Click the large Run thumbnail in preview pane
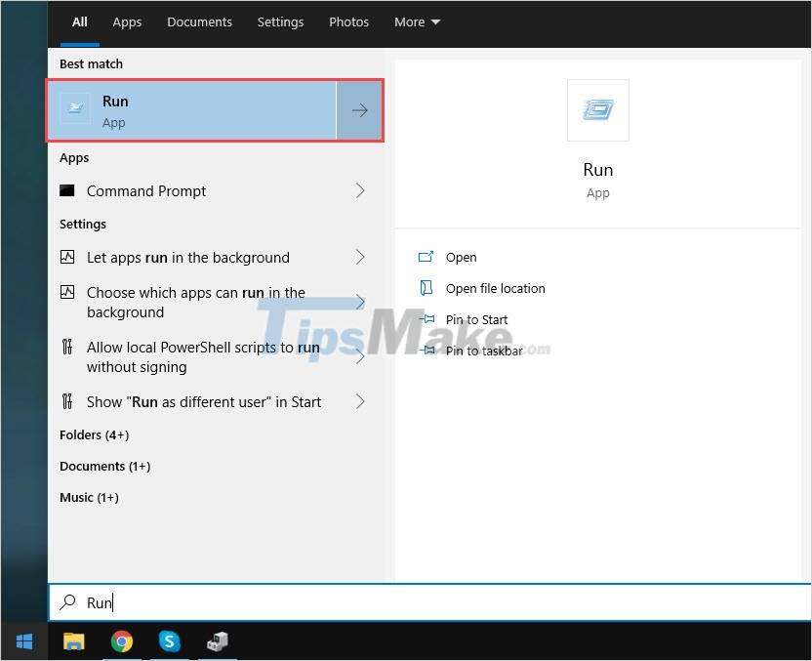Image resolution: width=812 pixels, height=661 pixels. (x=597, y=109)
